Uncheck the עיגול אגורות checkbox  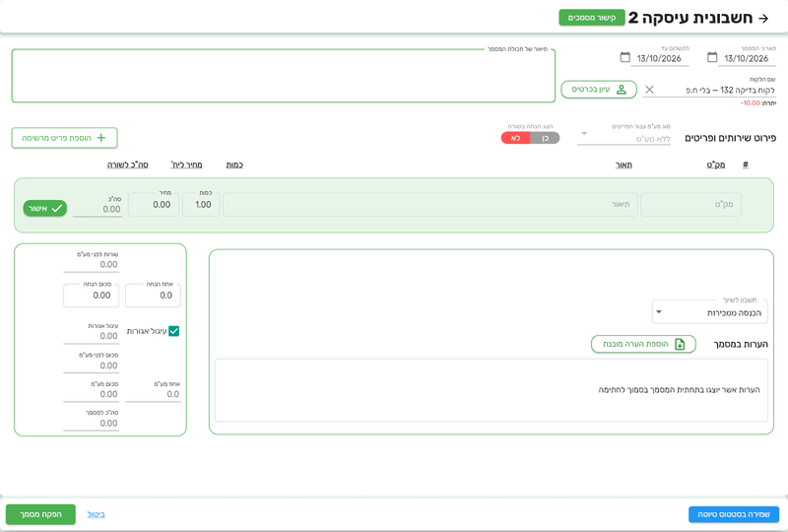tap(174, 331)
